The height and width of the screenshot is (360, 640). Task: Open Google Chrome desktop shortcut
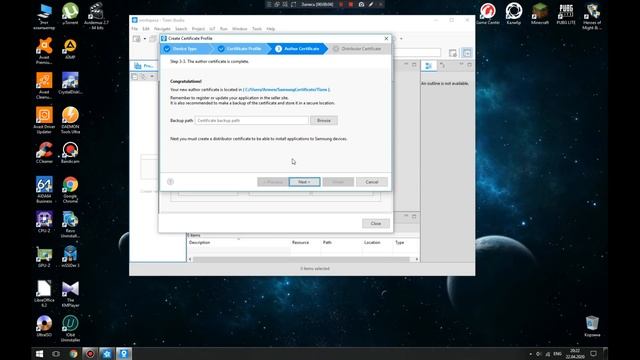pos(70,189)
